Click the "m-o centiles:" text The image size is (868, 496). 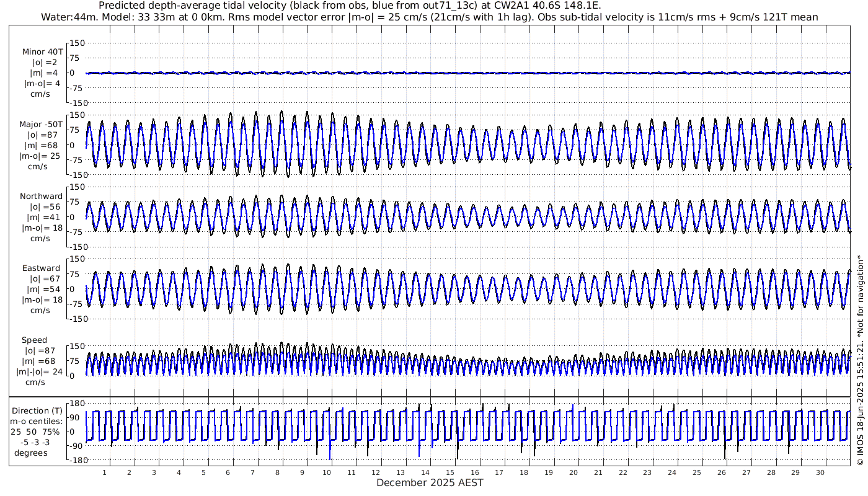pyautogui.click(x=37, y=422)
